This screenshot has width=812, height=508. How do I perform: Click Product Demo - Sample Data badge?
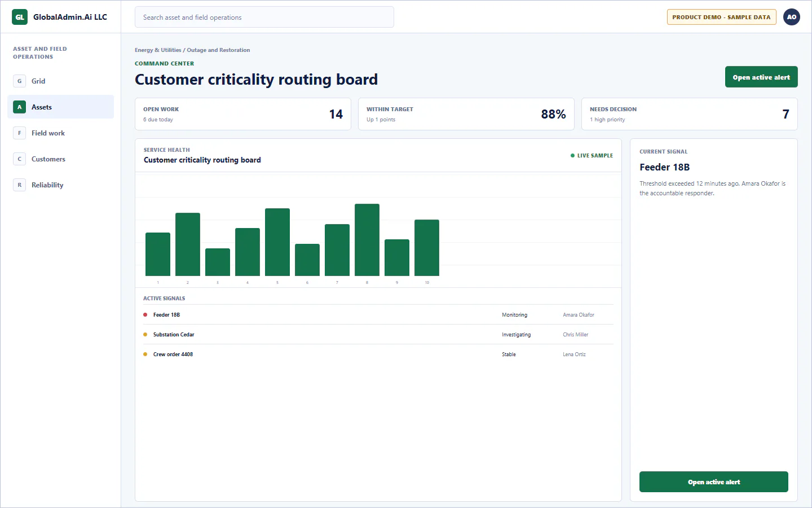pos(722,17)
